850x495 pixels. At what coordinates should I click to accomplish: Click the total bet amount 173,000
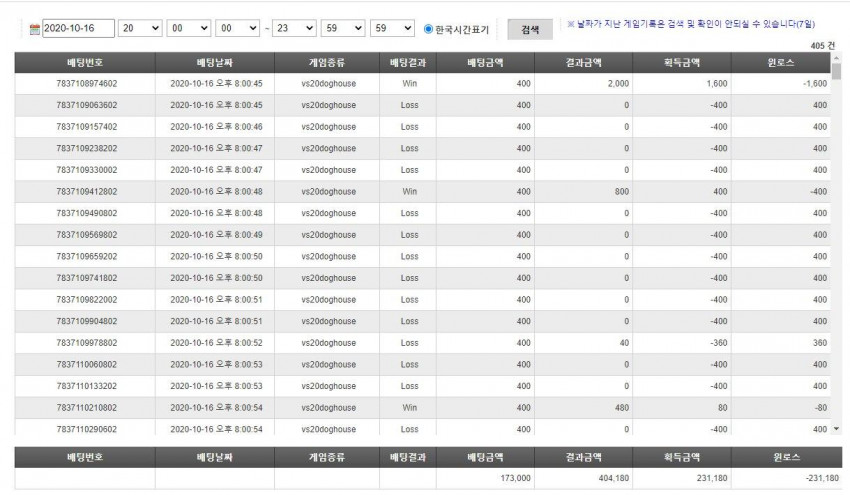[x=516, y=478]
